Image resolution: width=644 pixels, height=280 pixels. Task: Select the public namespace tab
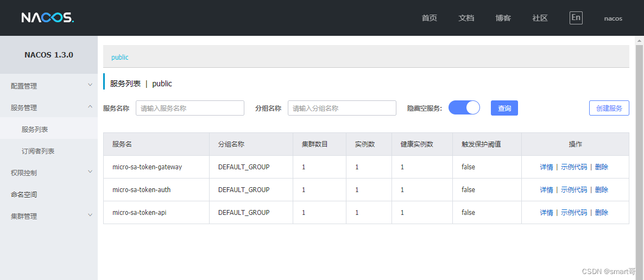coord(120,58)
